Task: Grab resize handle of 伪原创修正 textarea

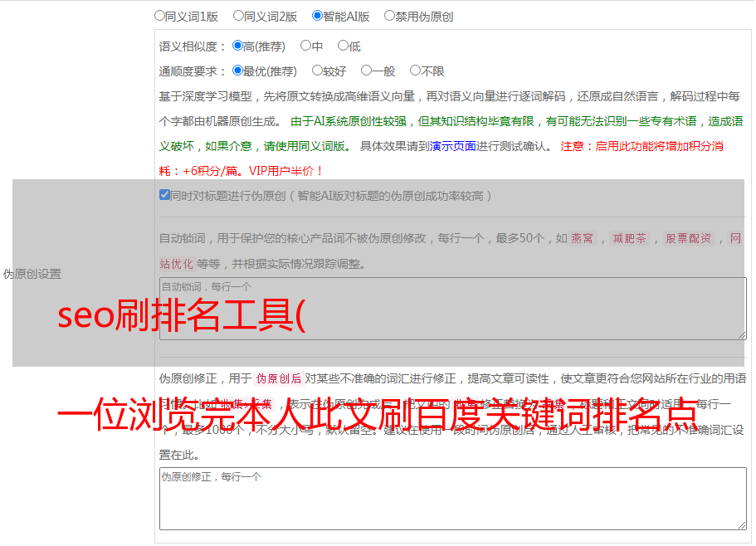Action: (x=742, y=526)
